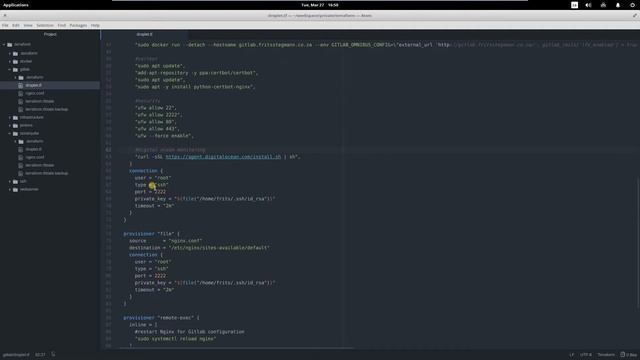Open the volume indicator in system tray

pos(588,5)
